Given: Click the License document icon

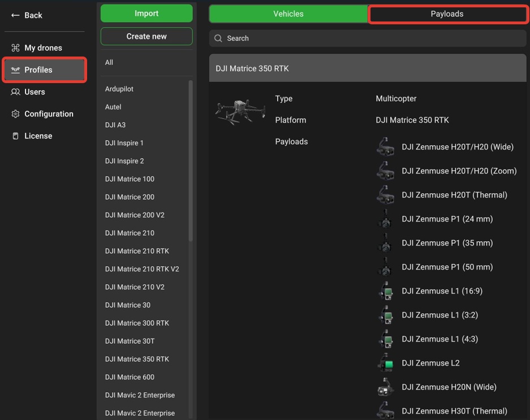Looking at the screenshot, I should [x=15, y=136].
